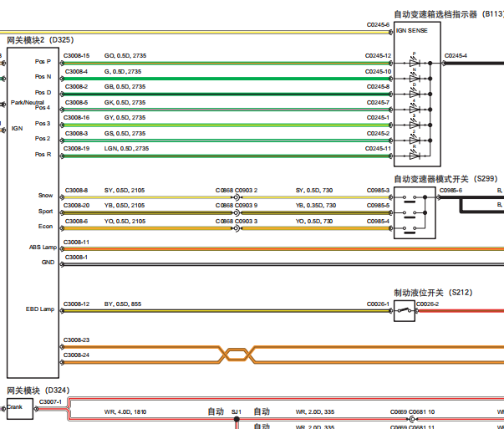Select the 网关模块 (D324) title
Screen dimensions: 504x429
coord(38,391)
